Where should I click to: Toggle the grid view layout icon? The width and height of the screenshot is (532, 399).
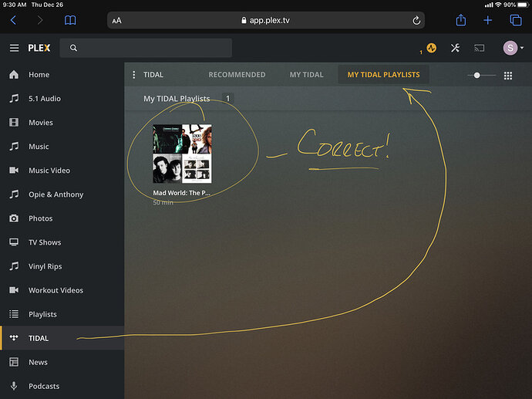click(x=508, y=76)
